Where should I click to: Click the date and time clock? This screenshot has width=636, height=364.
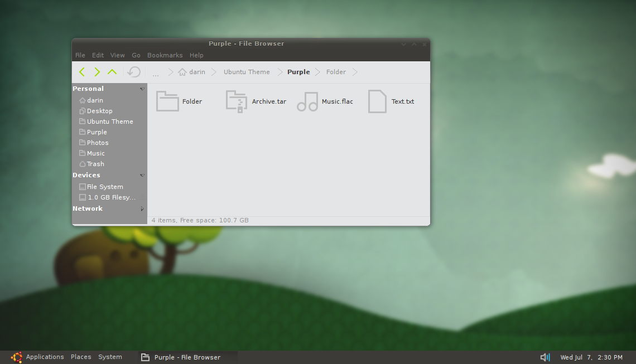[x=591, y=357]
